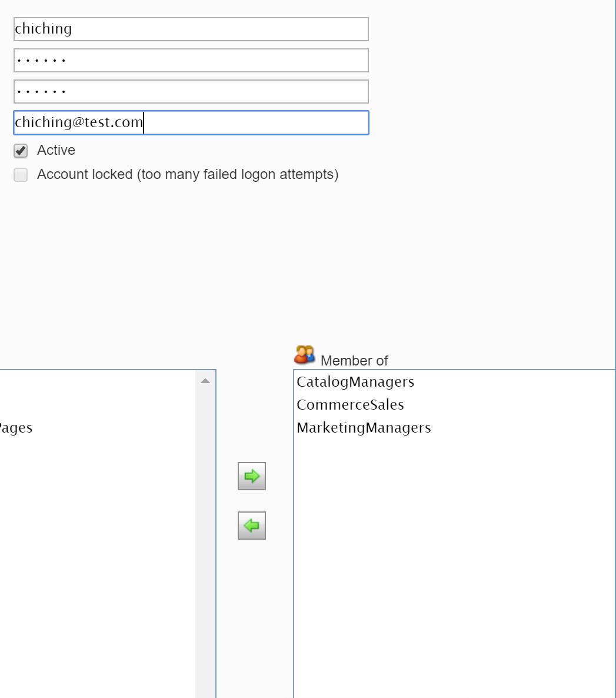
Task: Click empty space inside Member of list
Action: pyautogui.click(x=453, y=559)
